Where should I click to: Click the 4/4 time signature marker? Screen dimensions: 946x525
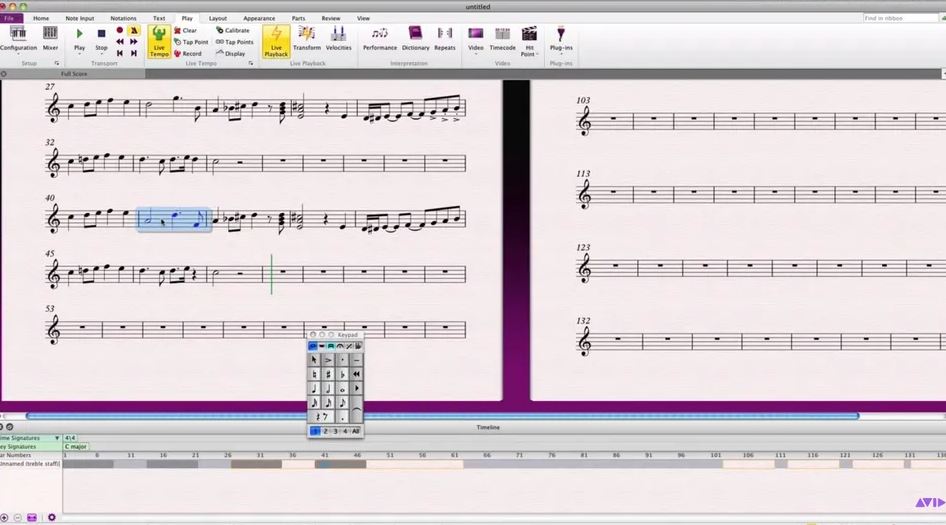70,438
